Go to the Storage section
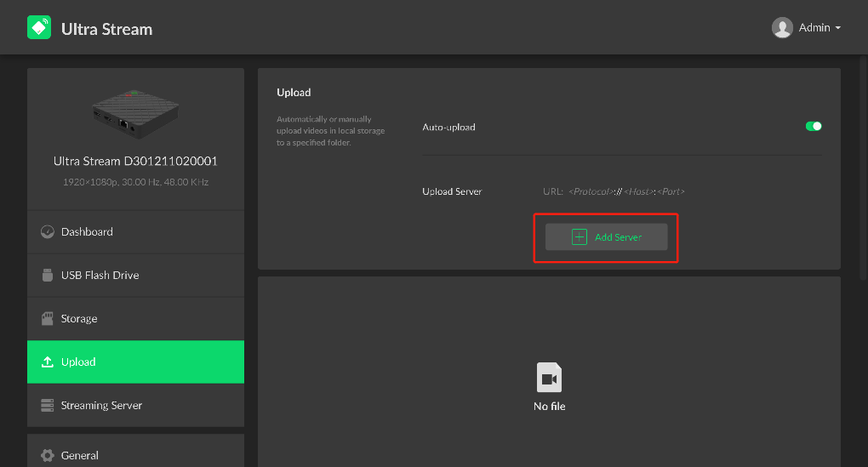The height and width of the screenshot is (467, 868). 135,319
